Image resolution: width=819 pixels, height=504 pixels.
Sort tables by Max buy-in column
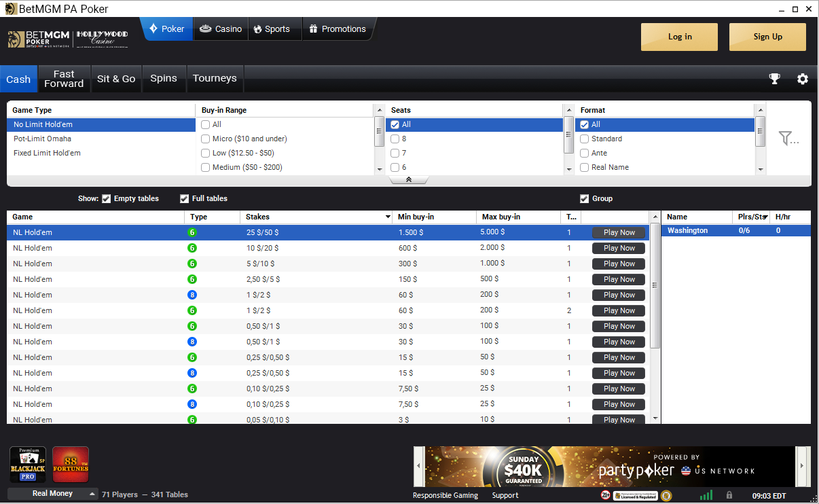click(x=519, y=217)
